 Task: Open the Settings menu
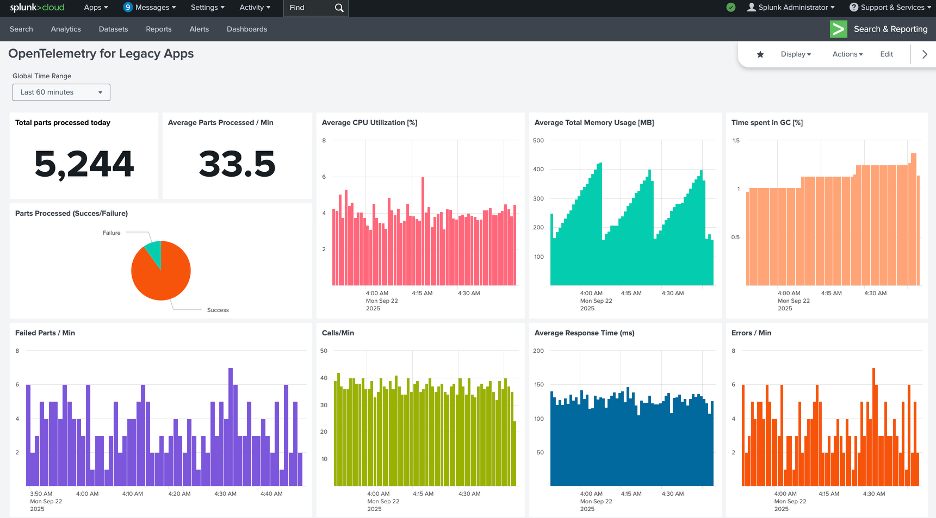[x=207, y=8]
